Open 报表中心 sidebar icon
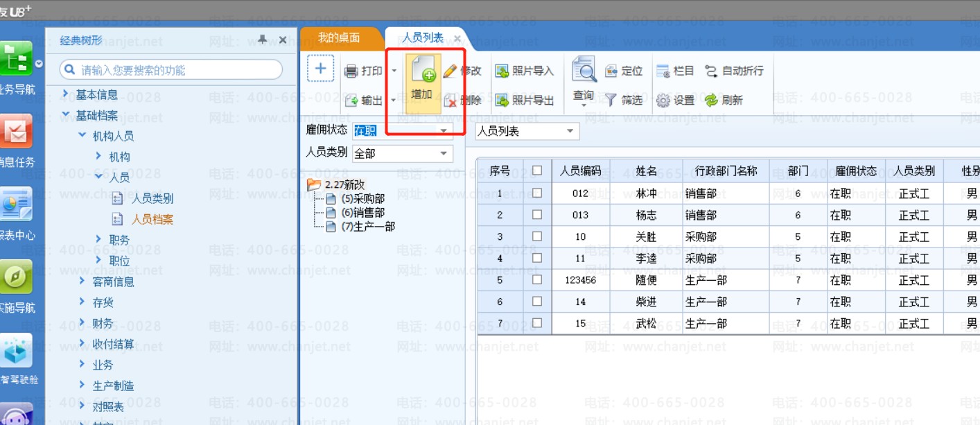Image resolution: width=980 pixels, height=425 pixels. pos(15,204)
